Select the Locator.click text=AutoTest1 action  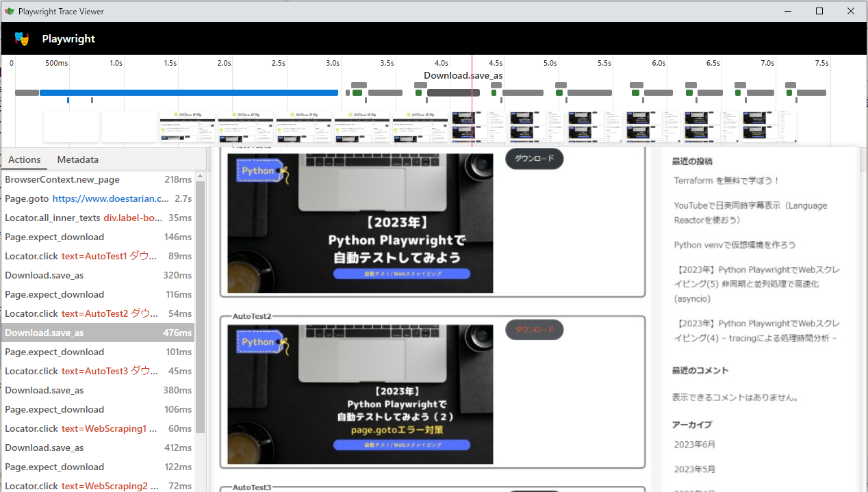coord(82,256)
